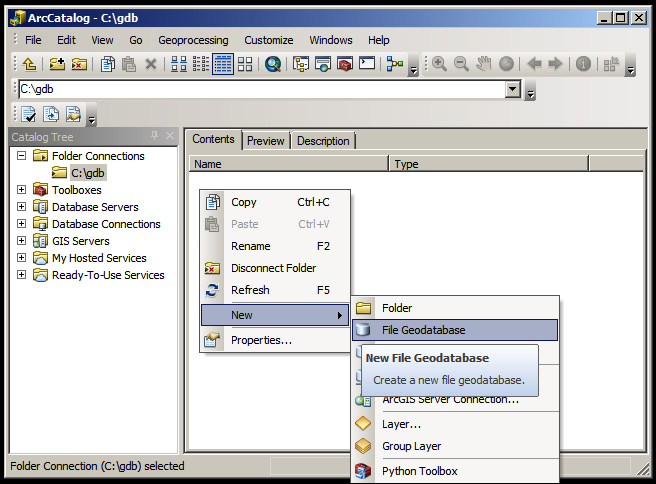Viewport: 656px width, 484px height.
Task: Open the ArcToolbox red toolbox icon
Action: [x=345, y=64]
